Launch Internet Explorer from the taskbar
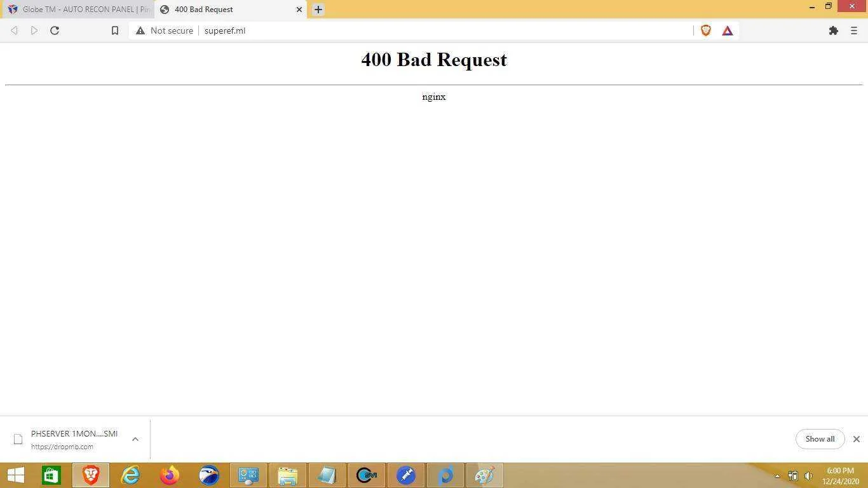 coord(130,475)
